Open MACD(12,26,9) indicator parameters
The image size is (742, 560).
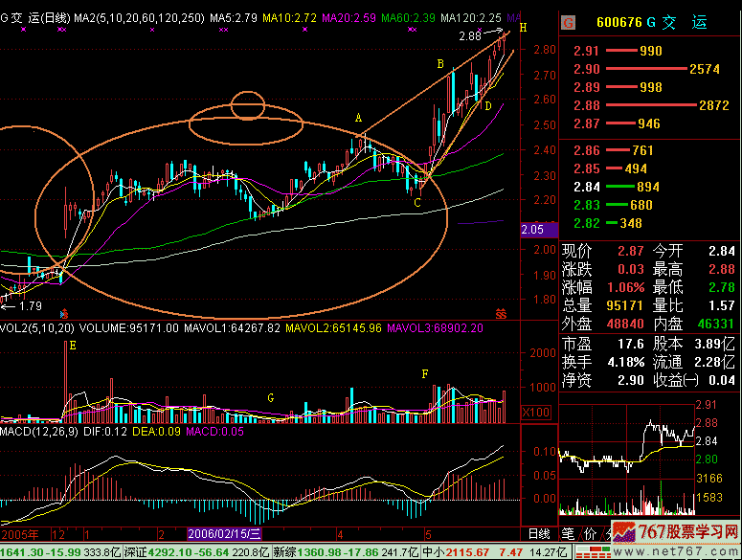40,434
